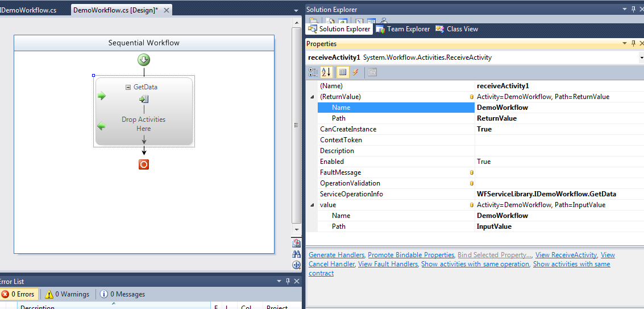
Task: Toggle the 0 Warnings filter
Action: point(67,294)
